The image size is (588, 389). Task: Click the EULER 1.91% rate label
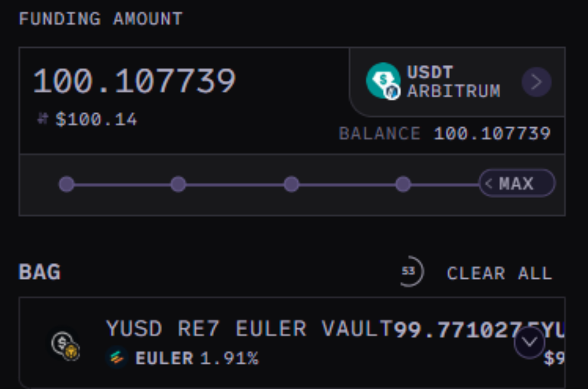(x=197, y=358)
